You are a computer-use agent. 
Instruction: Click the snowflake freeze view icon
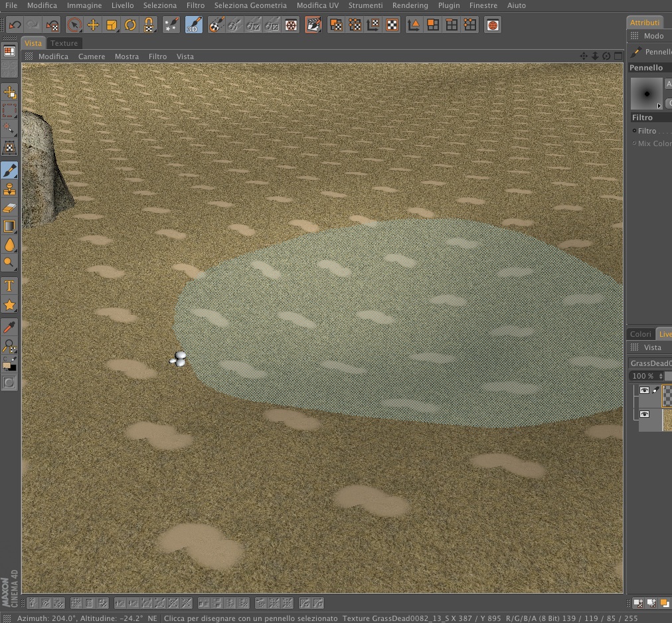[x=291, y=25]
